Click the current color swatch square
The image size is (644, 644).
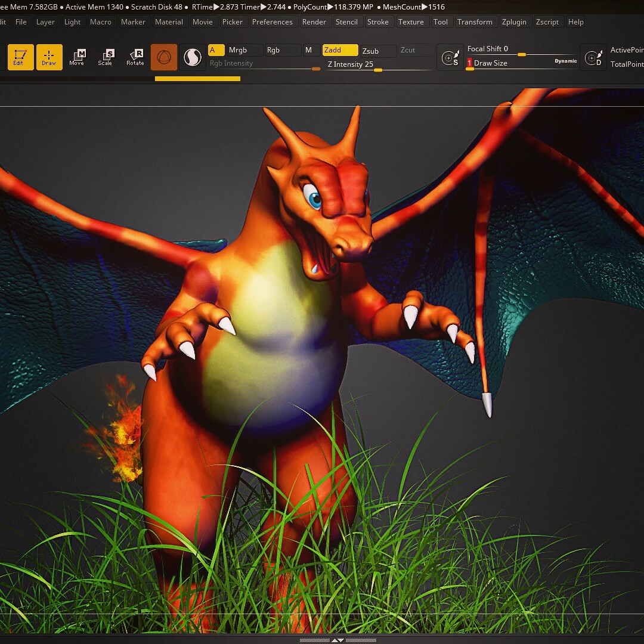pos(215,50)
